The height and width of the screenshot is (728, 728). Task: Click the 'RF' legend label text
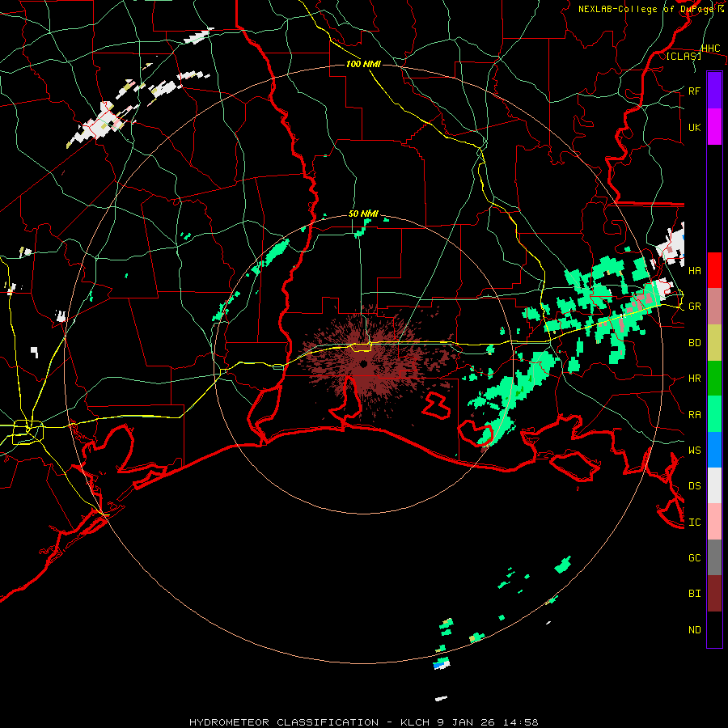694,91
